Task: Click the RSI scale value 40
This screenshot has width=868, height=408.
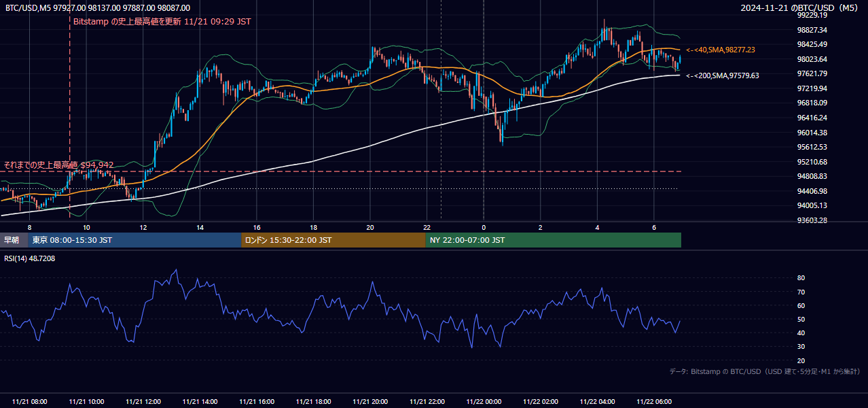Action: click(801, 333)
